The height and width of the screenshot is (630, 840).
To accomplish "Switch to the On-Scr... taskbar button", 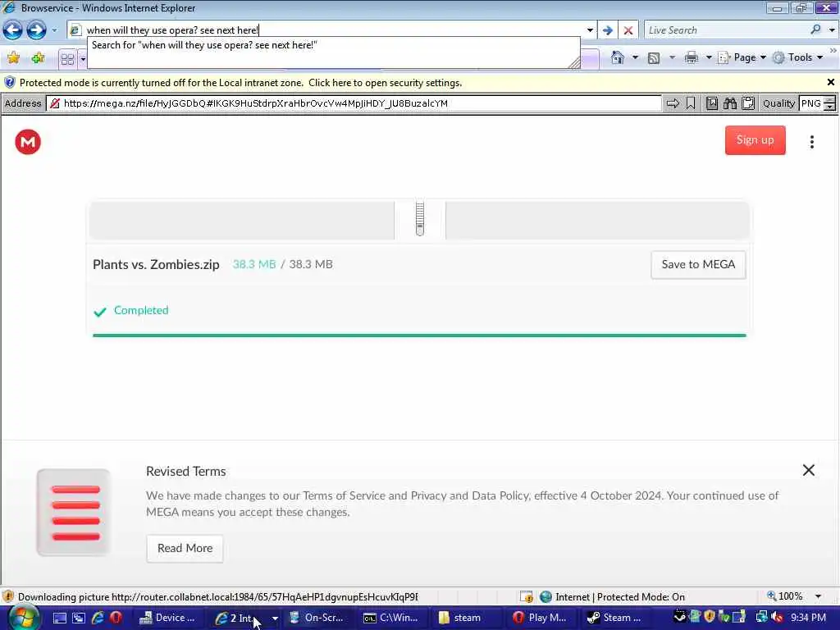I will 317,618.
